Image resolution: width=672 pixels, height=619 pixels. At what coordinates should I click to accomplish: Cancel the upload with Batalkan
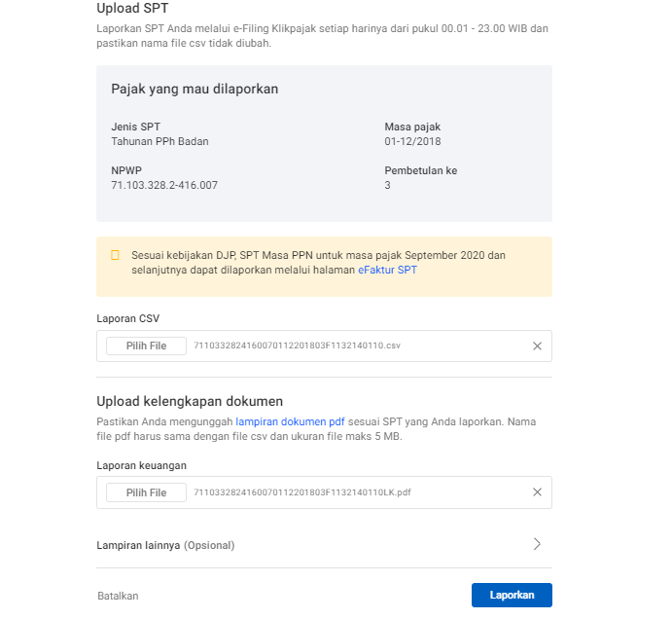tap(118, 595)
